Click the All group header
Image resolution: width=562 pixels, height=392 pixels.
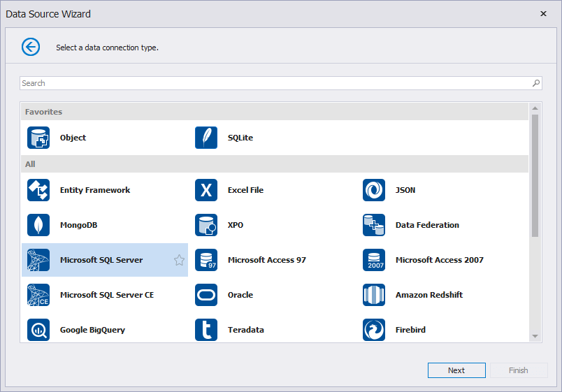pyautogui.click(x=275, y=164)
